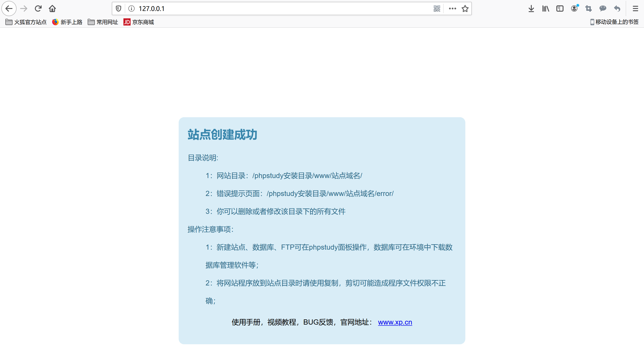The image size is (644, 355).
Task: Open the Firefox account icon
Action: pyautogui.click(x=574, y=9)
